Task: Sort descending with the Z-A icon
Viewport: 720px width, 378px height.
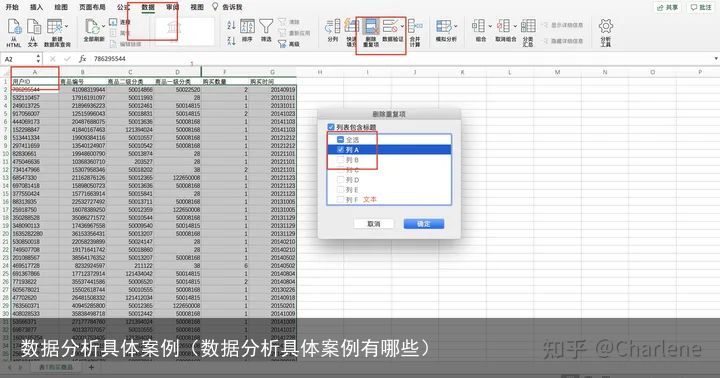Action: pos(231,40)
